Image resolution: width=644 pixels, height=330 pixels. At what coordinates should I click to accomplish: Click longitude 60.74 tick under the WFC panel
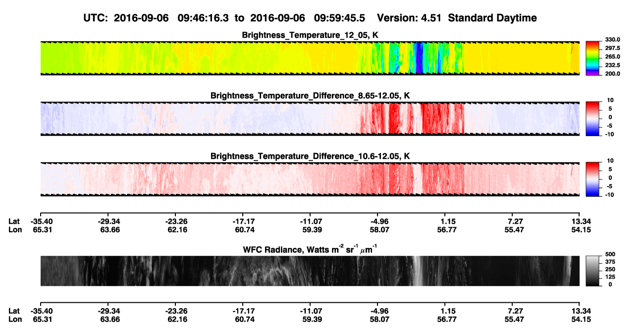click(x=244, y=320)
